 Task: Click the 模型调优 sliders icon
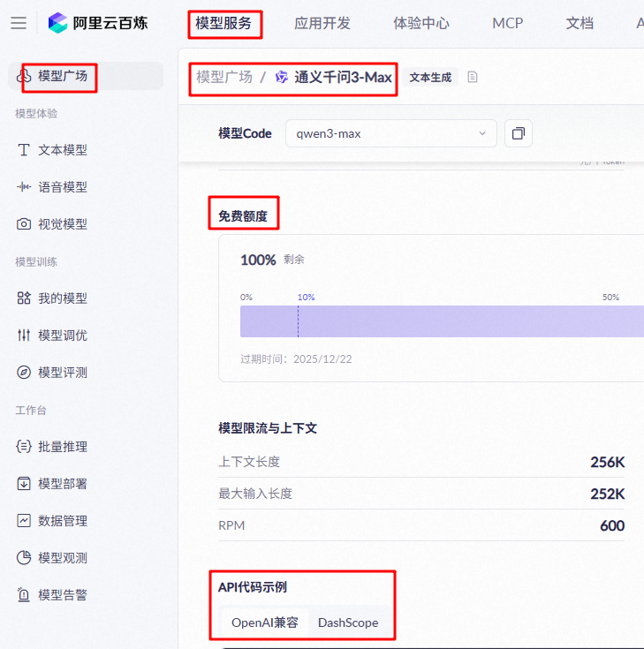pyautogui.click(x=24, y=335)
